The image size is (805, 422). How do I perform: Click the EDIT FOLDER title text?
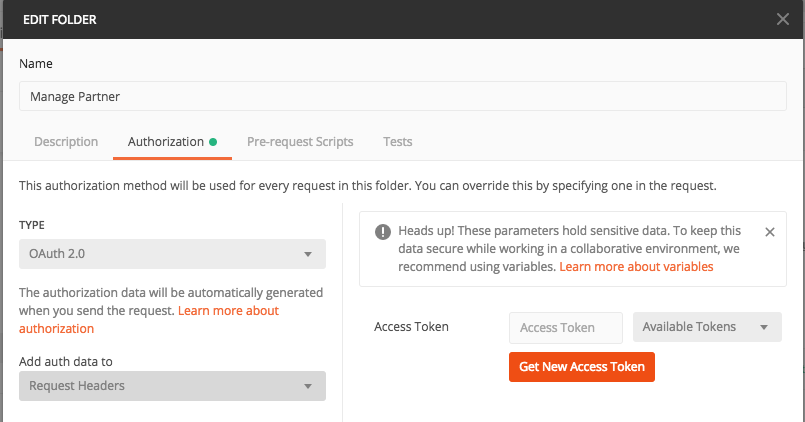click(60, 20)
